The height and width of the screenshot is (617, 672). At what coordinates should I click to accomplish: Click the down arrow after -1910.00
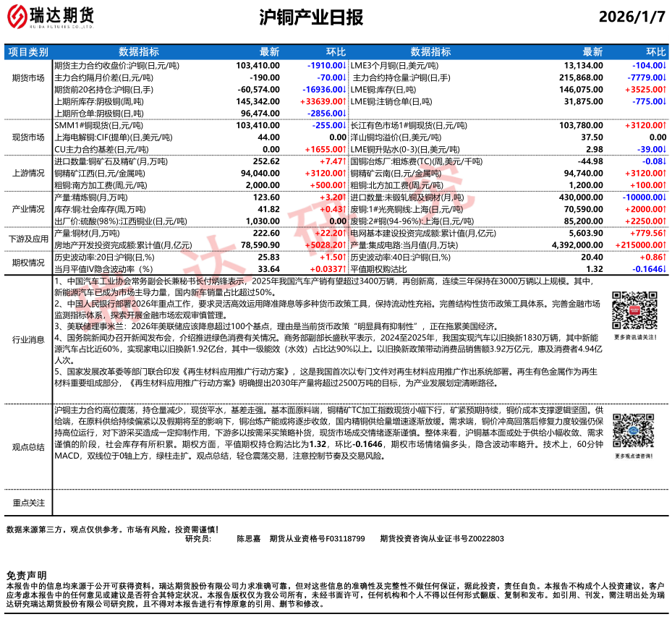tap(344, 65)
